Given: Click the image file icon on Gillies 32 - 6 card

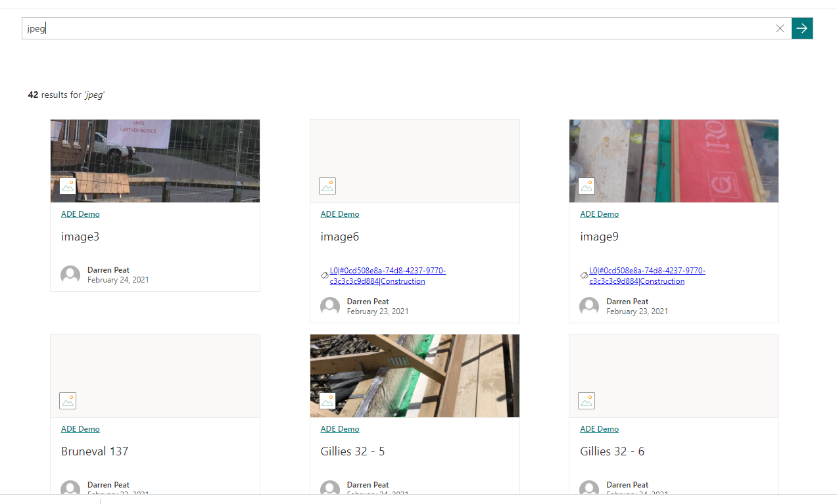Looking at the screenshot, I should point(586,401).
